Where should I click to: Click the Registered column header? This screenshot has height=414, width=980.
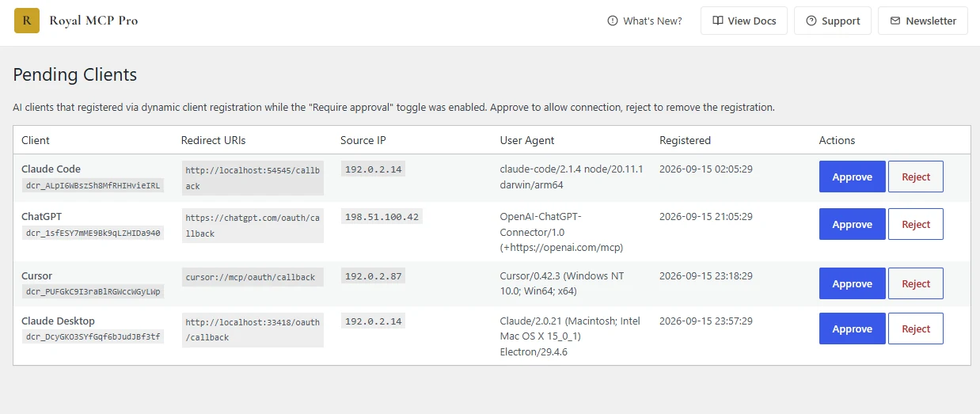coord(686,140)
